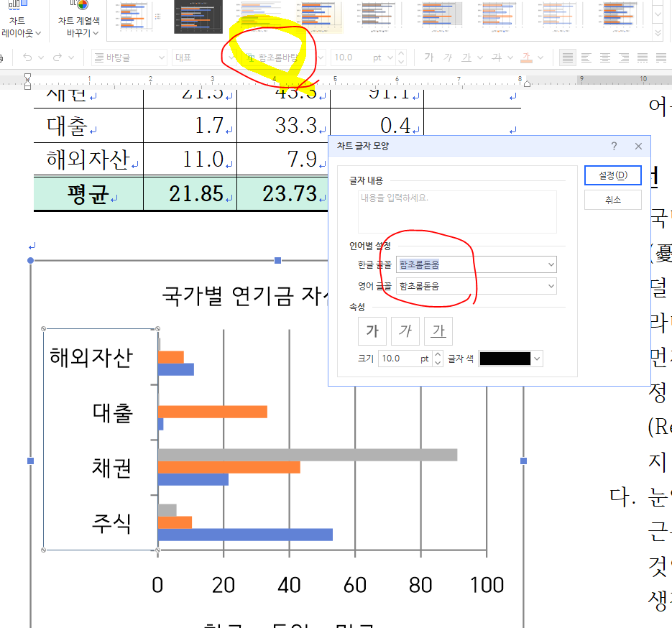Open the 영어 글꼴 font dropdown
This screenshot has height=628, width=672.
tap(551, 286)
